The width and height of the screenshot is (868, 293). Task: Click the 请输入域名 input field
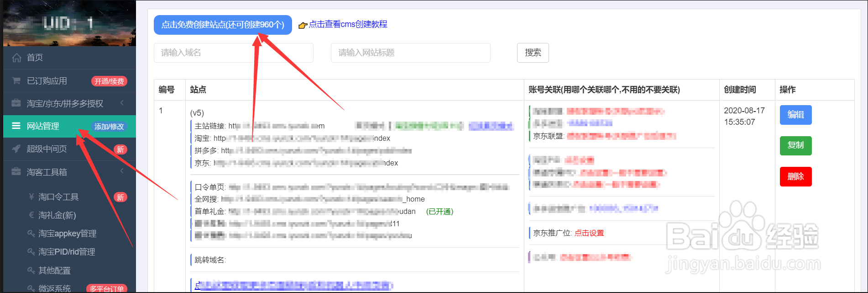click(x=234, y=53)
